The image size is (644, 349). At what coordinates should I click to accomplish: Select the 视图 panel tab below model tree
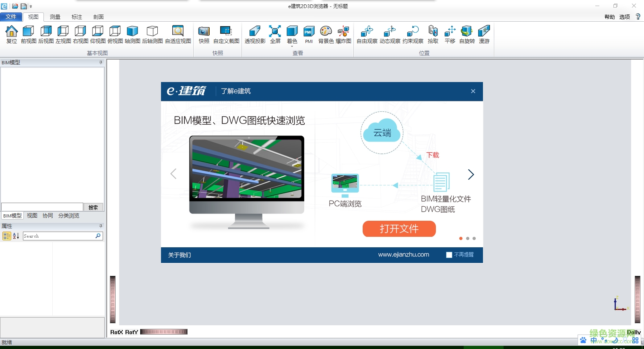32,216
